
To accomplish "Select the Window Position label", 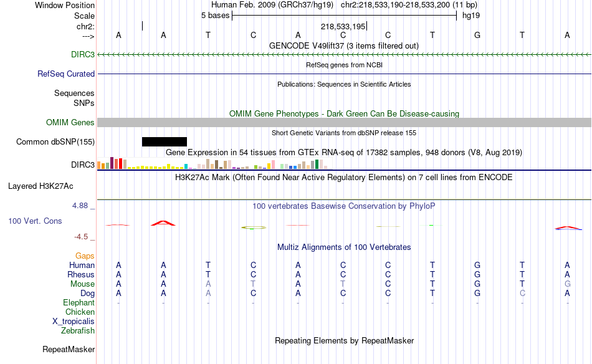I will pyautogui.click(x=65, y=5).
